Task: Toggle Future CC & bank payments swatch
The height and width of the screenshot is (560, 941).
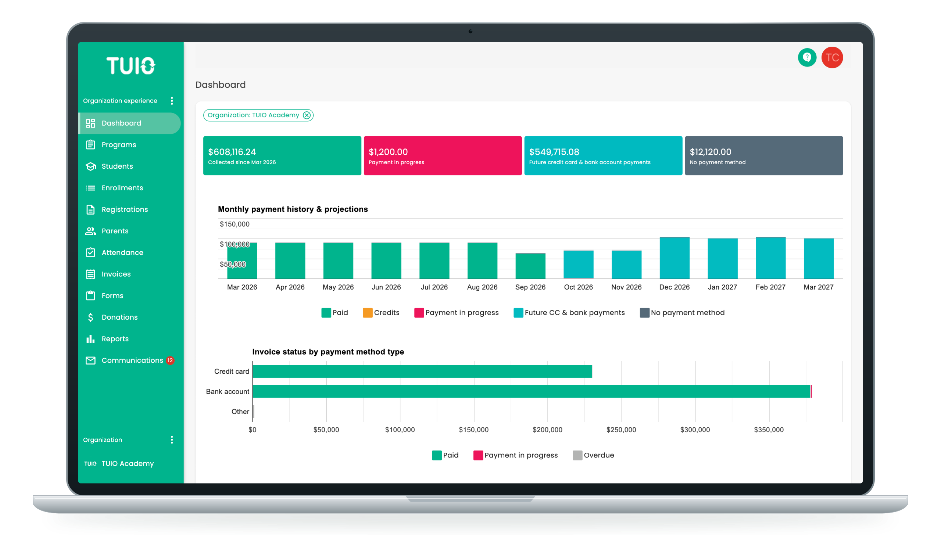Action: tap(518, 312)
